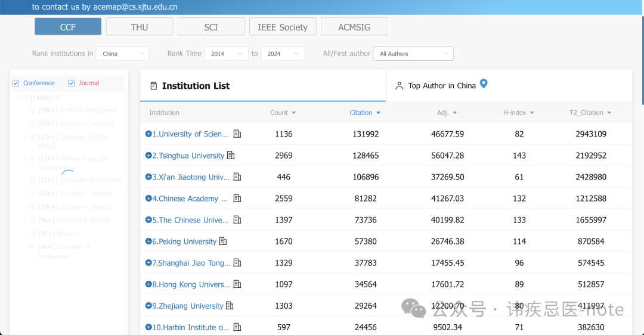Viewport: 644px width, 335px height.
Task: Open the 7.Shanghai Jiao Tong link
Action: point(191,263)
